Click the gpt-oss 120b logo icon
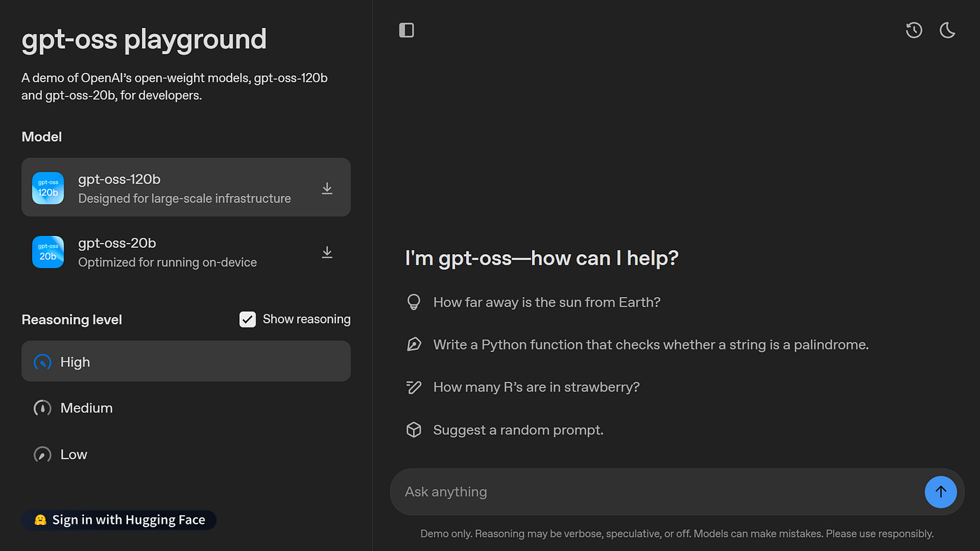Viewport: 980px width, 551px height. [48, 188]
